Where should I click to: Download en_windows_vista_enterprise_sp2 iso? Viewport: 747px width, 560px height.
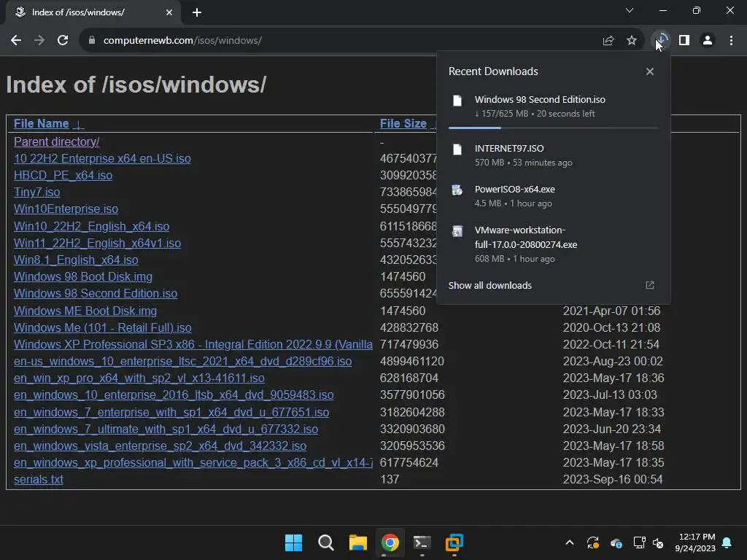point(160,446)
